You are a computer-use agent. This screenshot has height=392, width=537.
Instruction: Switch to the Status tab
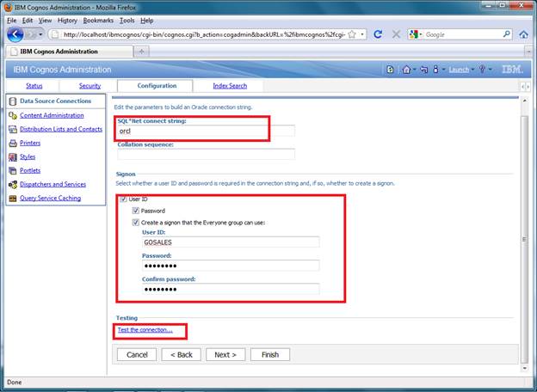coord(34,86)
